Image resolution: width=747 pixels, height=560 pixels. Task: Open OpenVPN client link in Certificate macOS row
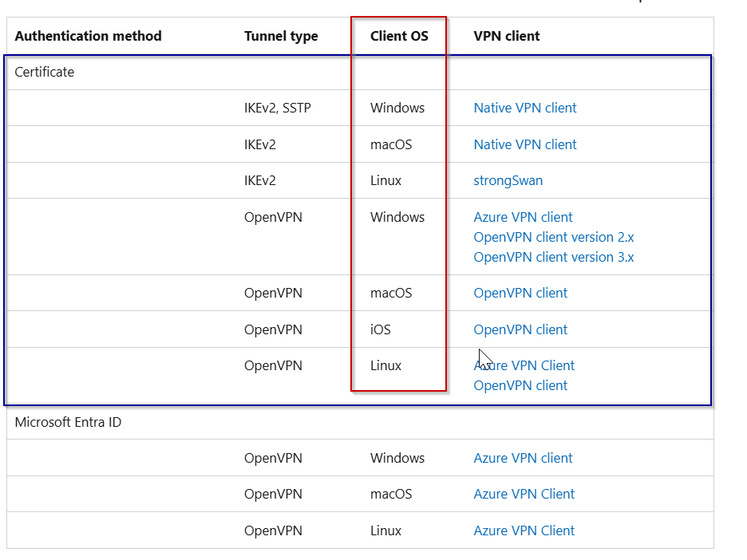pos(520,293)
